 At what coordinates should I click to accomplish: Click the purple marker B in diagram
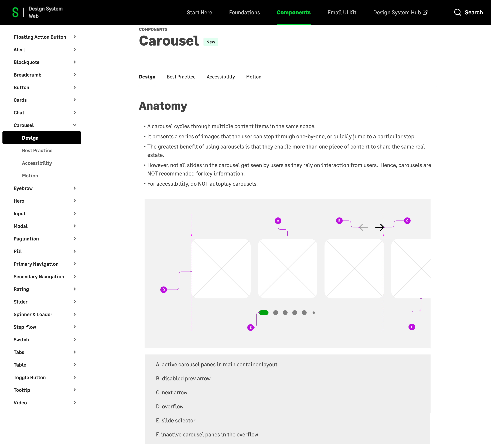[339, 221]
